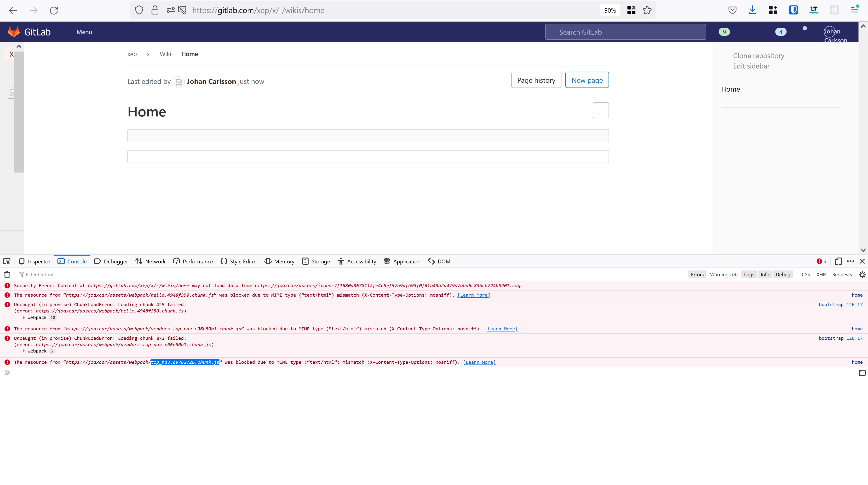Toggle the XHR filter button

coord(821,274)
